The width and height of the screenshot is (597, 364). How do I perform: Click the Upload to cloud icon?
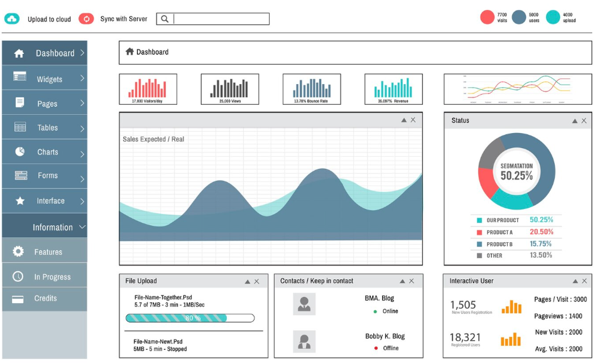[12, 19]
